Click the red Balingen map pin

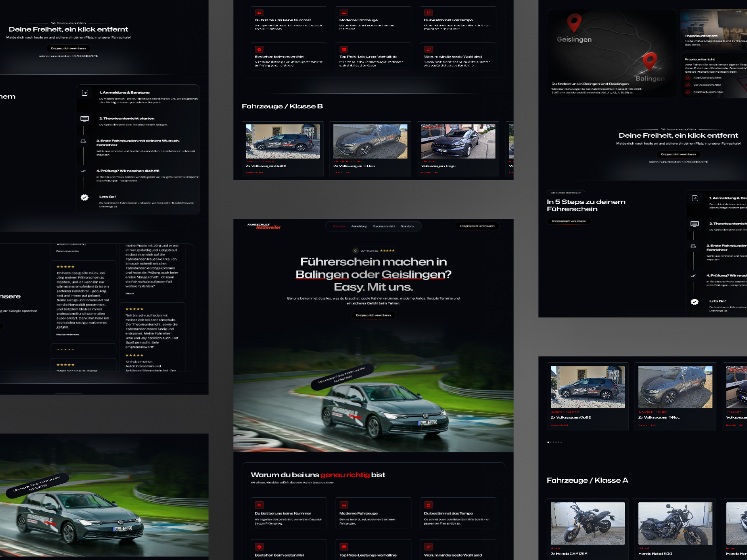(x=650, y=61)
